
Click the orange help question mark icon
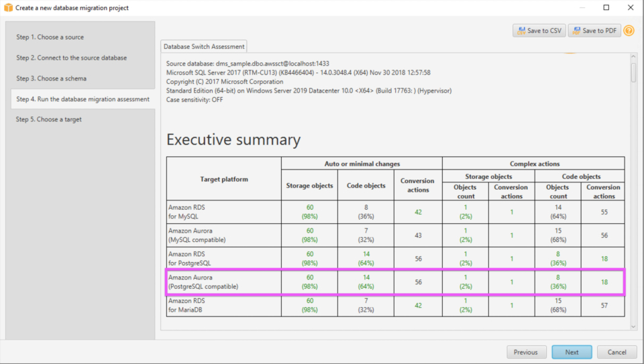629,31
